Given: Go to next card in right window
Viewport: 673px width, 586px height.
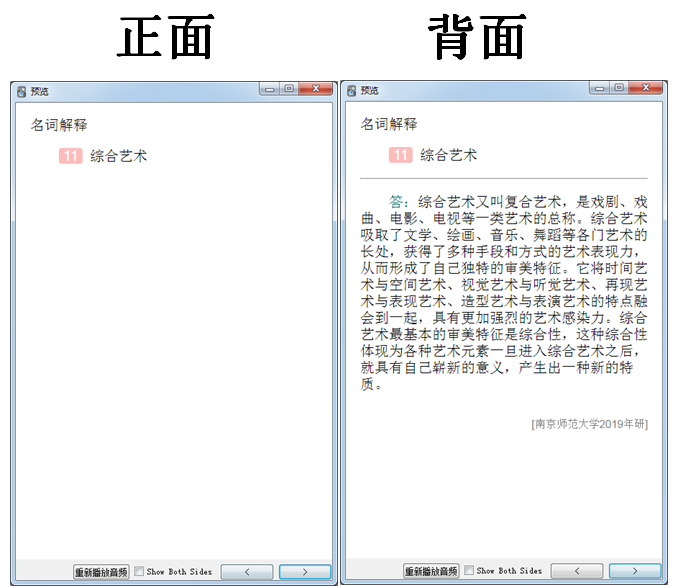Looking at the screenshot, I should coord(635,571).
